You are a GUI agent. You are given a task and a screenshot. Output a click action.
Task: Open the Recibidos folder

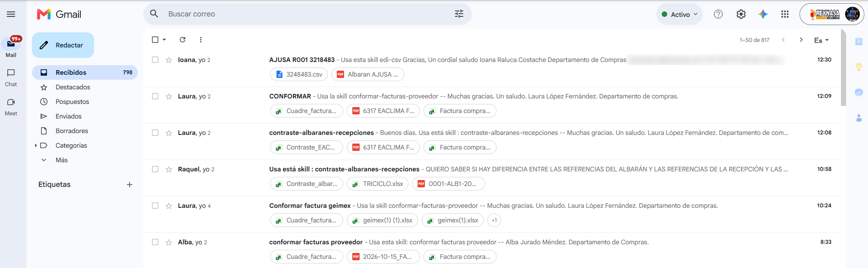[x=85, y=72]
